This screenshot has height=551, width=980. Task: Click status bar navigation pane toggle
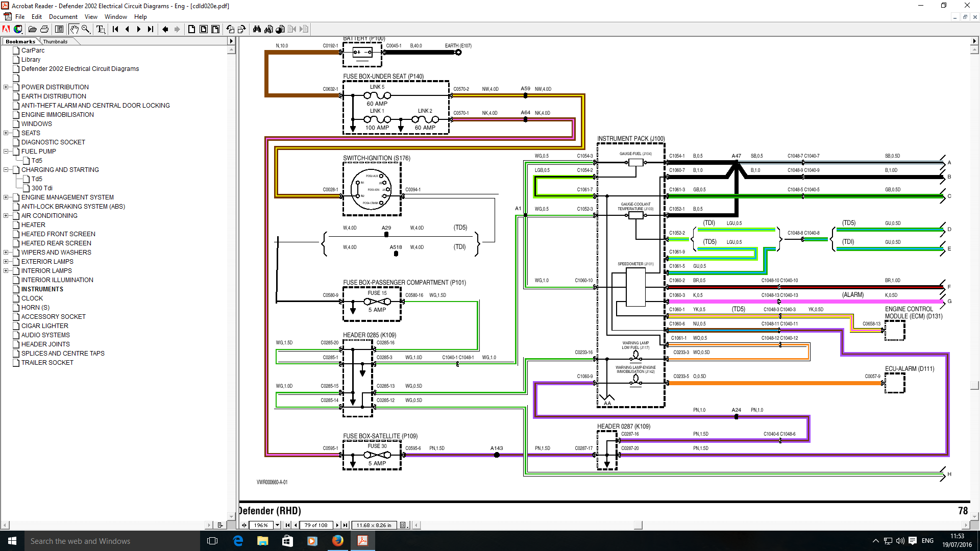244,525
